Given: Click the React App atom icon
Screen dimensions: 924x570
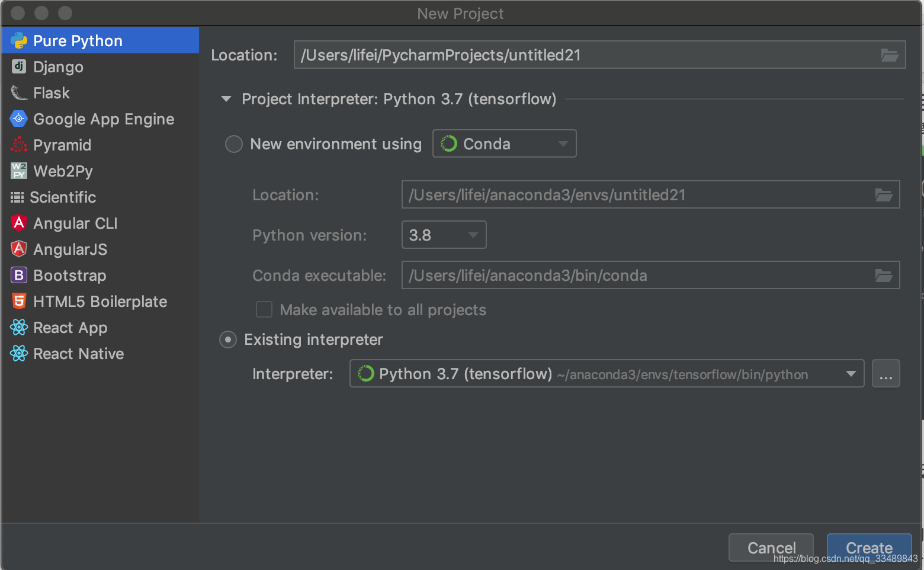Looking at the screenshot, I should (x=19, y=327).
